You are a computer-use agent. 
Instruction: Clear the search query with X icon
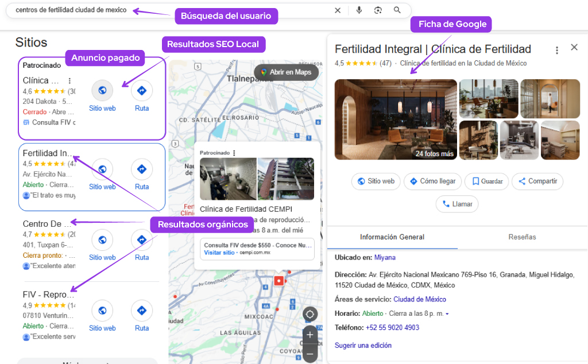(338, 10)
